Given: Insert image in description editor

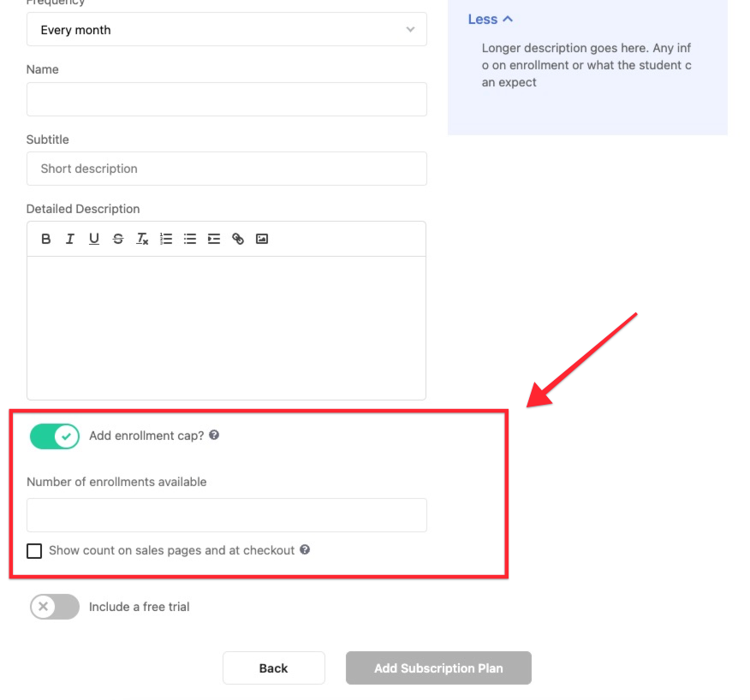Looking at the screenshot, I should click(x=262, y=239).
